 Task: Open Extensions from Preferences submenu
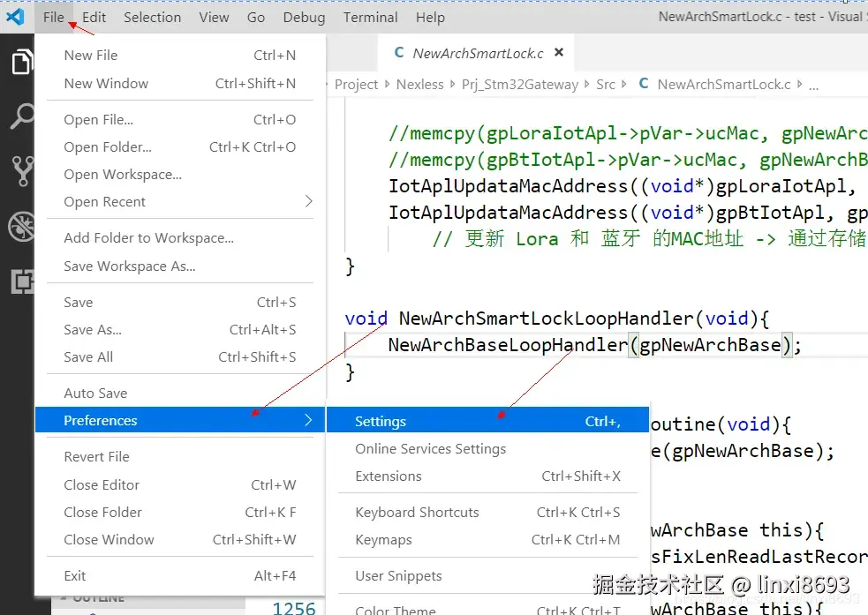tap(487, 476)
